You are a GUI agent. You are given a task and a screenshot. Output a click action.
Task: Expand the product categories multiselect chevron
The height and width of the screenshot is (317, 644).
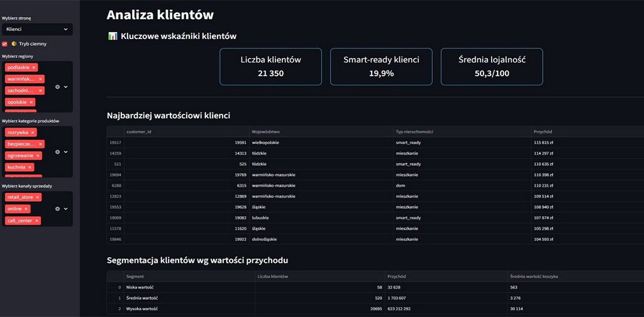pos(65,152)
